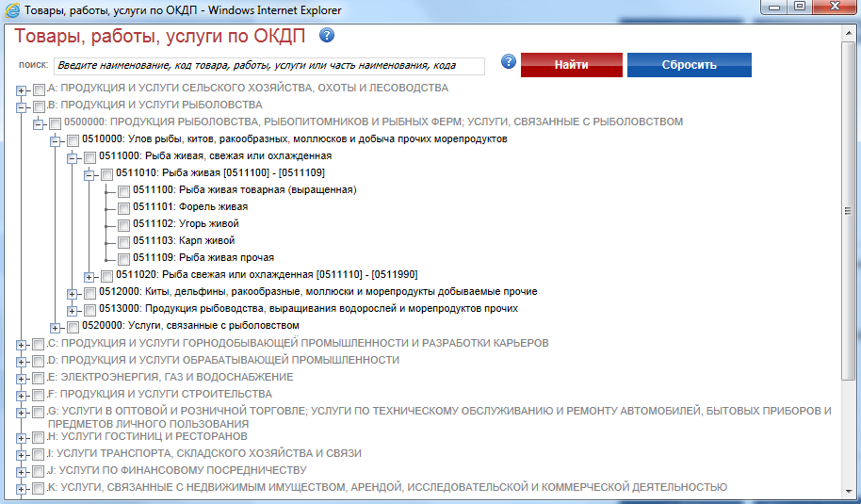Check the box for section H
Viewport: 861px width, 504px height.
38,437
